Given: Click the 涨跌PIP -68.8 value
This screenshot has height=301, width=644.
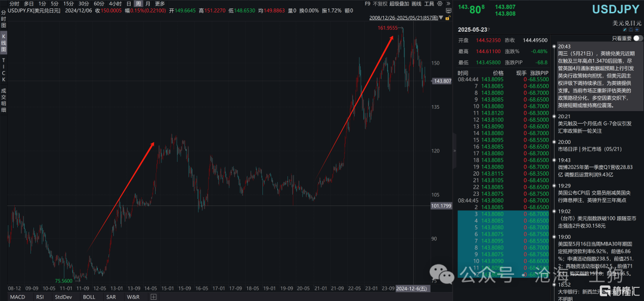Looking at the screenshot, I should pos(540,62).
